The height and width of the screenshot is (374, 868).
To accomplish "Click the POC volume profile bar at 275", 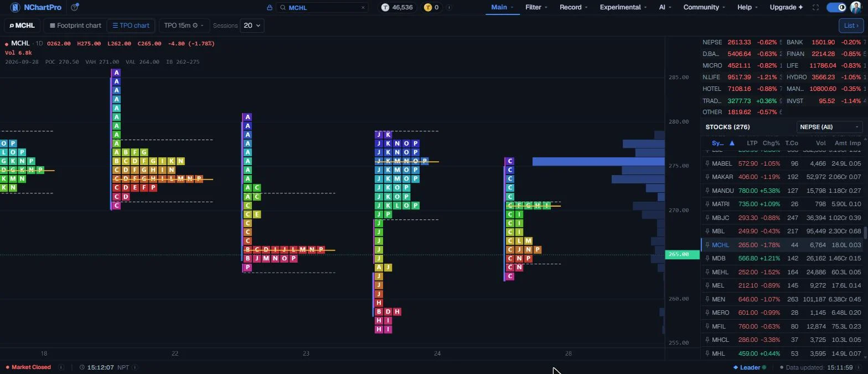I will coord(598,162).
